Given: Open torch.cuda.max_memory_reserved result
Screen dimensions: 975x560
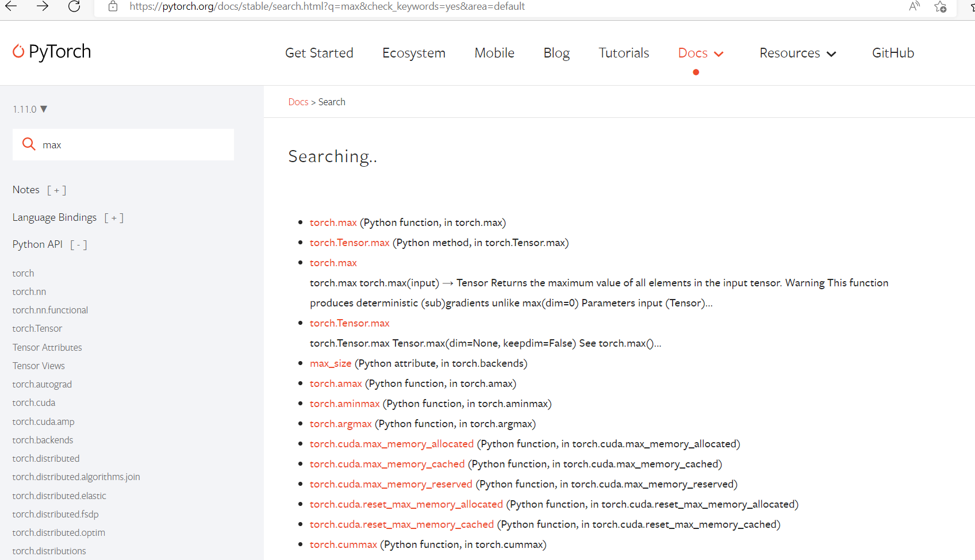Looking at the screenshot, I should [391, 484].
